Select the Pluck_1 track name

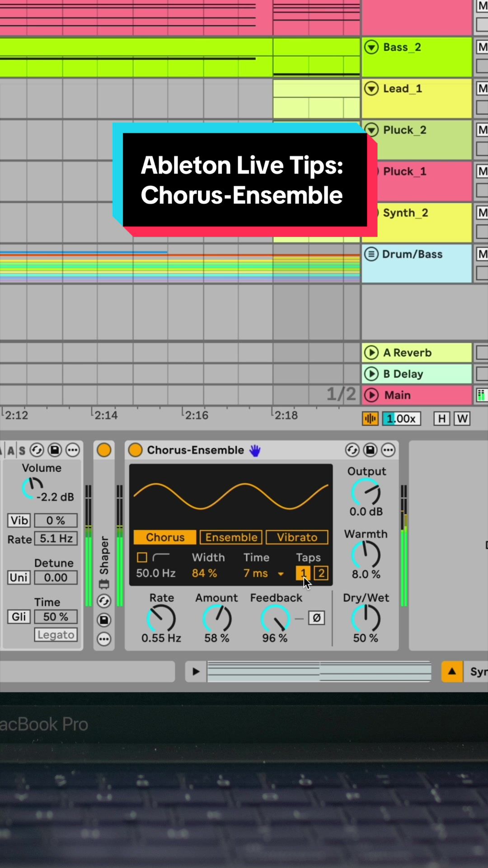pyautogui.click(x=404, y=171)
